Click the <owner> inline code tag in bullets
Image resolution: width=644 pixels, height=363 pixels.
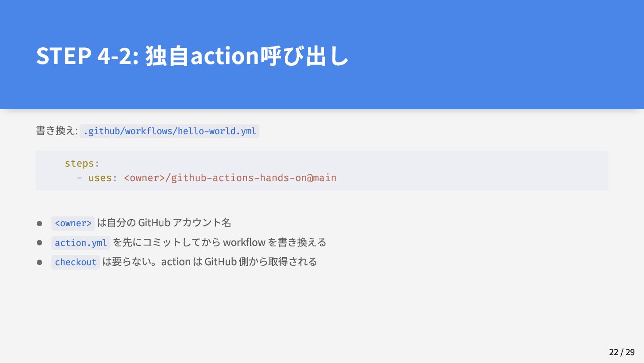pyautogui.click(x=73, y=223)
